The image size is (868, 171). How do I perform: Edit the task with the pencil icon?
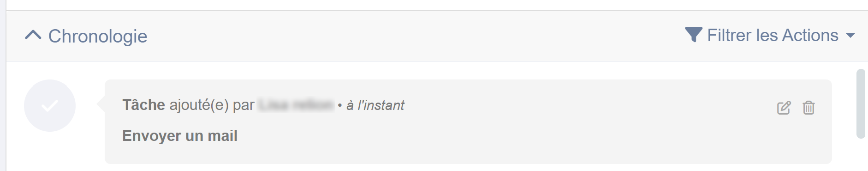784,107
